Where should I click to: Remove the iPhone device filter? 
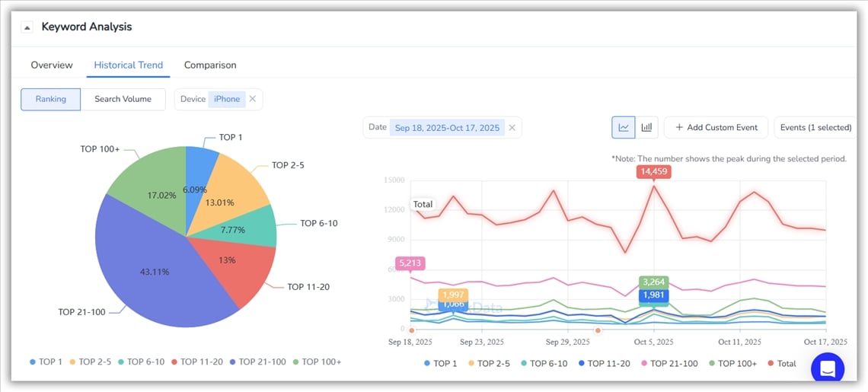click(253, 99)
